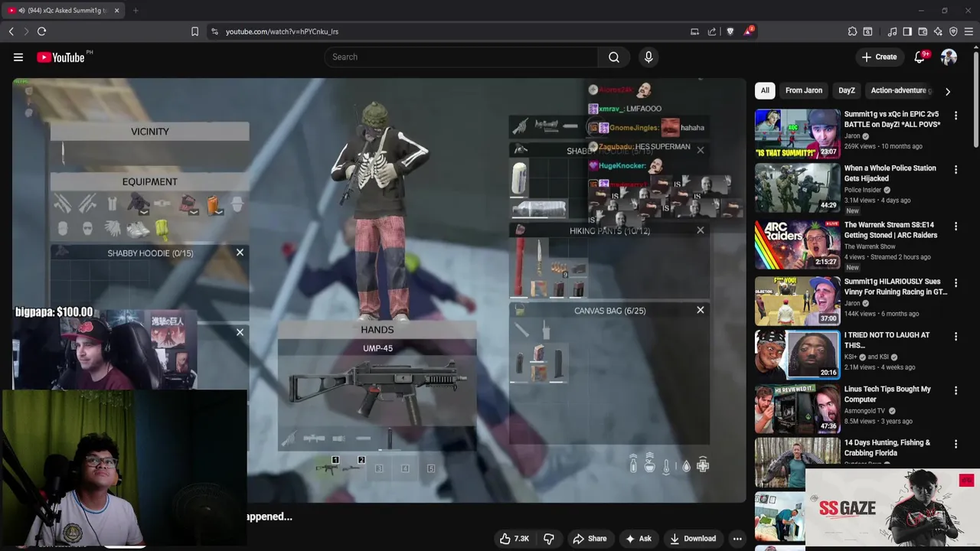
Task: Open the Brave Wallet icon
Action: [x=923, y=31]
